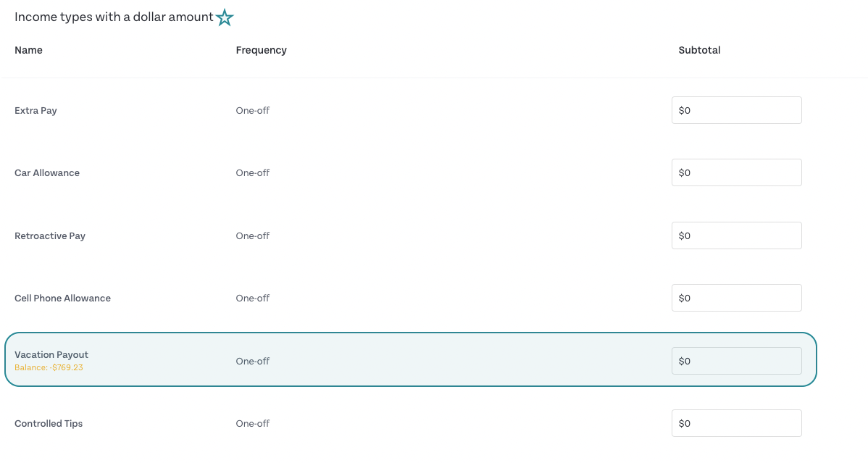The width and height of the screenshot is (868, 463).
Task: Focus the Car Allowance subtotal input
Action: [x=736, y=172]
